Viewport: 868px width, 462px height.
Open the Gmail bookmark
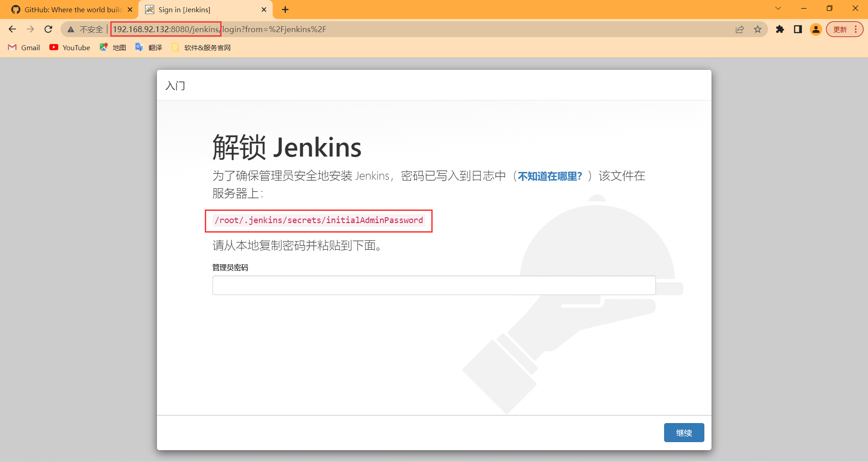coord(24,48)
